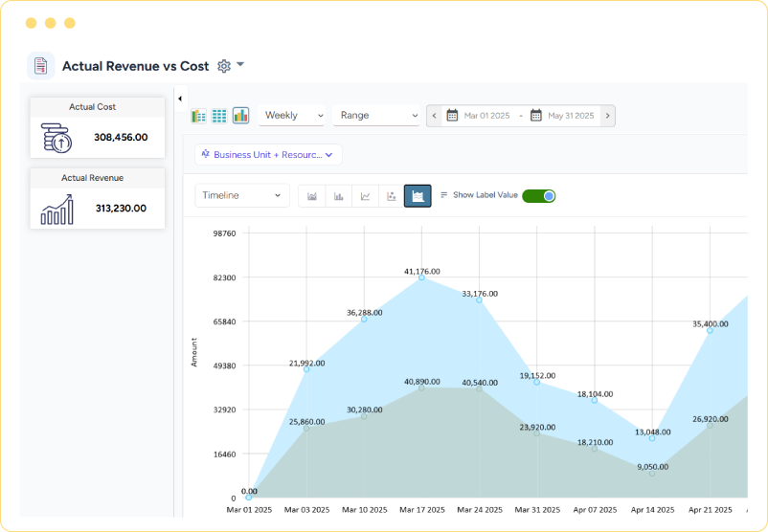
Task: Click the 33,176.00 data point marker
Action: click(x=479, y=300)
